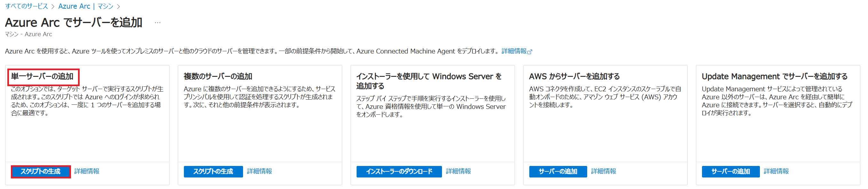Click インストーラーのダウンロード button
The image size is (868, 189).
[399, 171]
